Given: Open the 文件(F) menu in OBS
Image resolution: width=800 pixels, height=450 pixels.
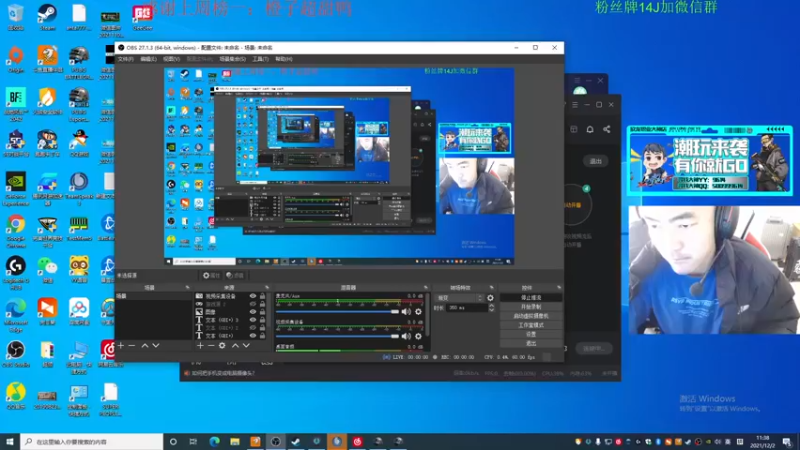Looking at the screenshot, I should tap(126, 59).
